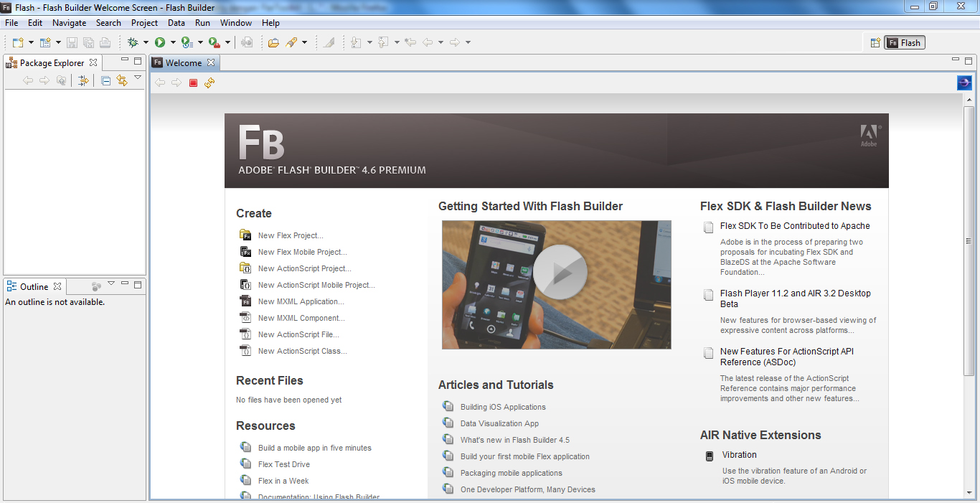This screenshot has height=503, width=980.
Task: Click the Open Type folder icon
Action: 273,42
